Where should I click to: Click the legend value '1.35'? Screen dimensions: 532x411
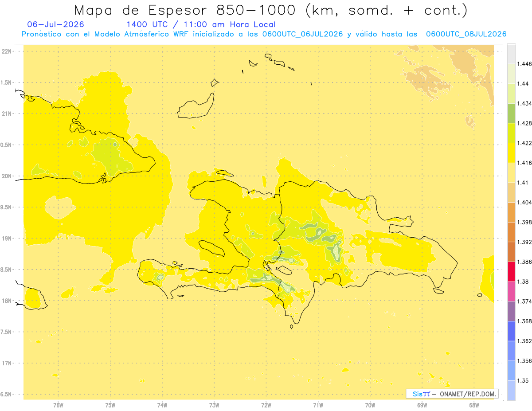tap(523, 380)
